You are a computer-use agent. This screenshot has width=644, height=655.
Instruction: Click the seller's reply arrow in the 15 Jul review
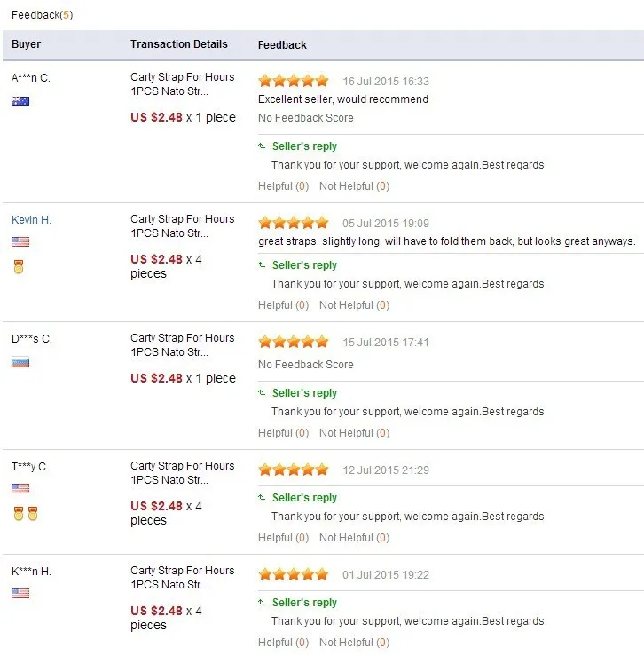click(x=262, y=392)
